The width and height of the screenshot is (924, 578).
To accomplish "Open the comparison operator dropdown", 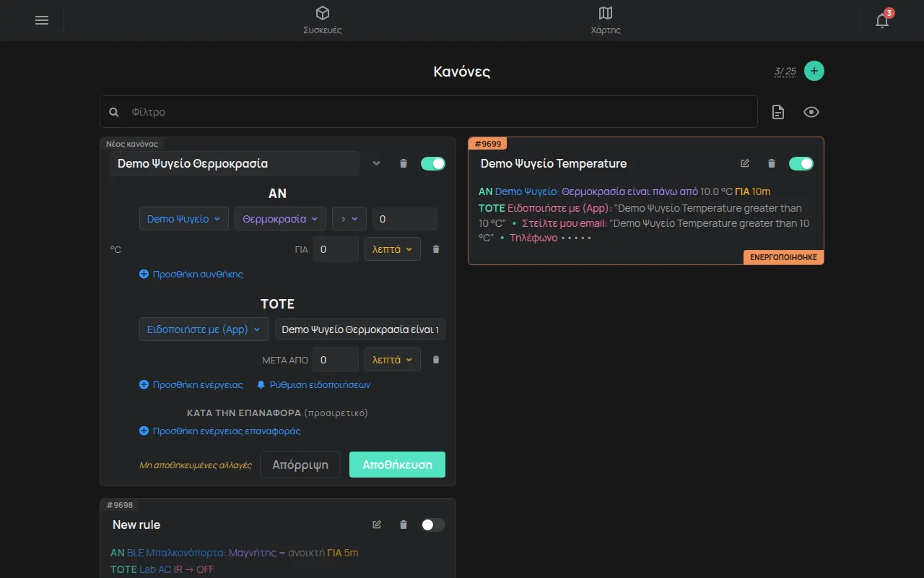I will tap(349, 219).
